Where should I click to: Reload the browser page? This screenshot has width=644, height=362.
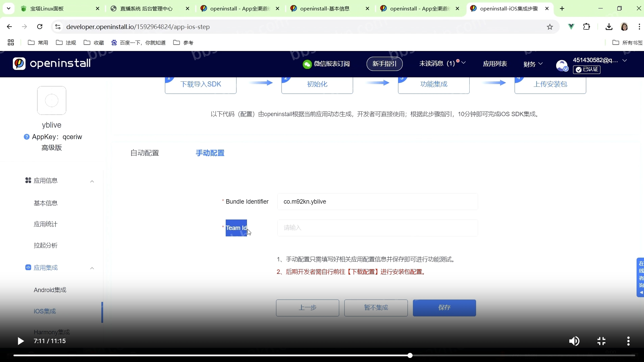tap(40, 27)
